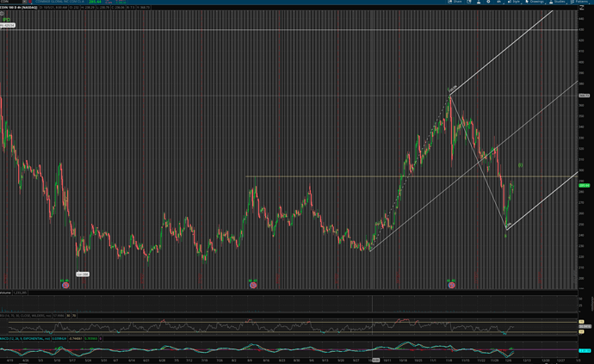The width and height of the screenshot is (594, 364).
Task: Click the RSI study label
Action: 26,316
